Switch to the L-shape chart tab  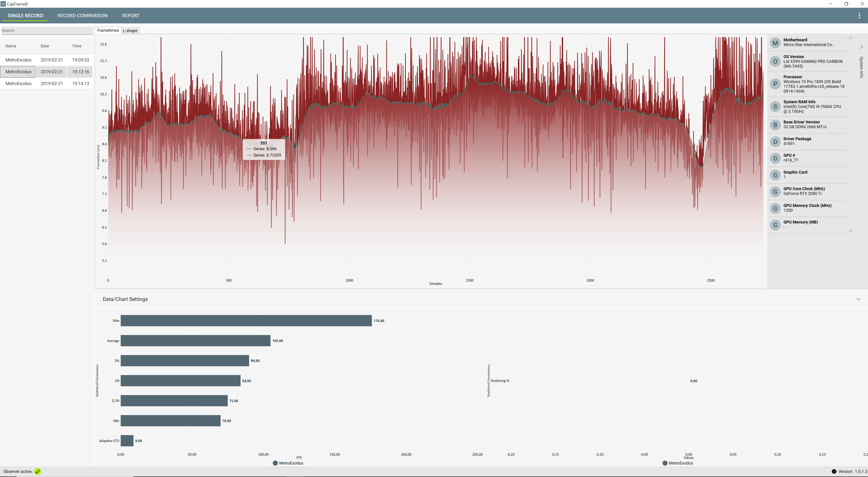coord(130,31)
